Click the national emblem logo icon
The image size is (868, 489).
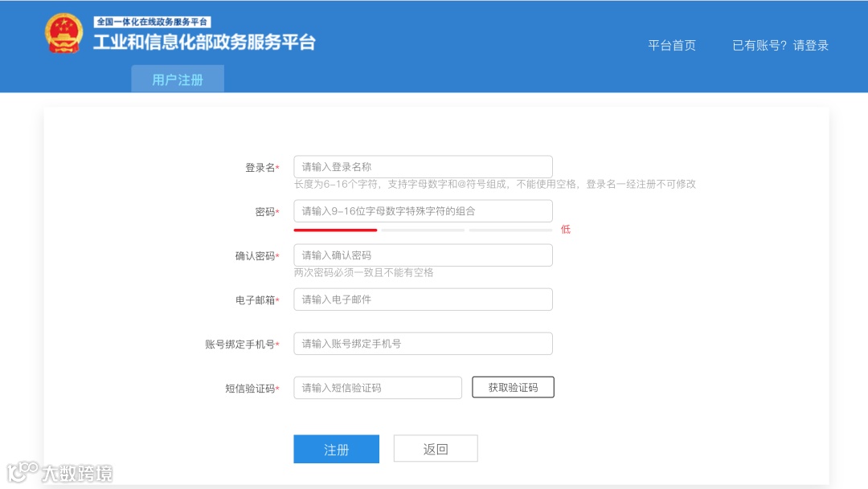[63, 33]
